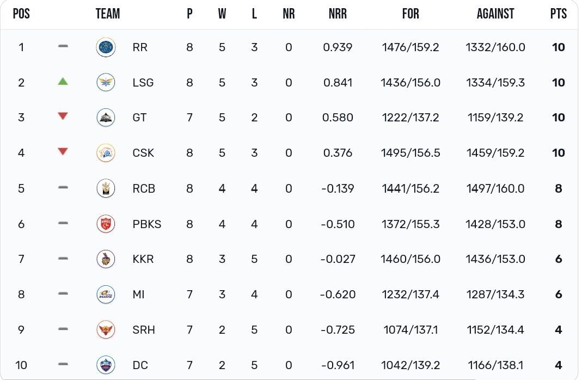Click the RCB team logo

tap(106, 188)
